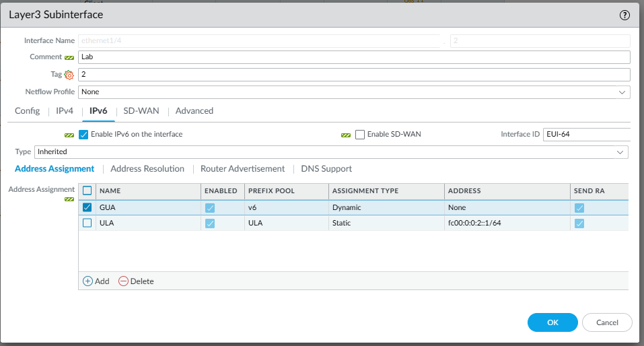Click into the Comment text field
Image resolution: width=644 pixels, height=346 pixels.
coord(354,57)
